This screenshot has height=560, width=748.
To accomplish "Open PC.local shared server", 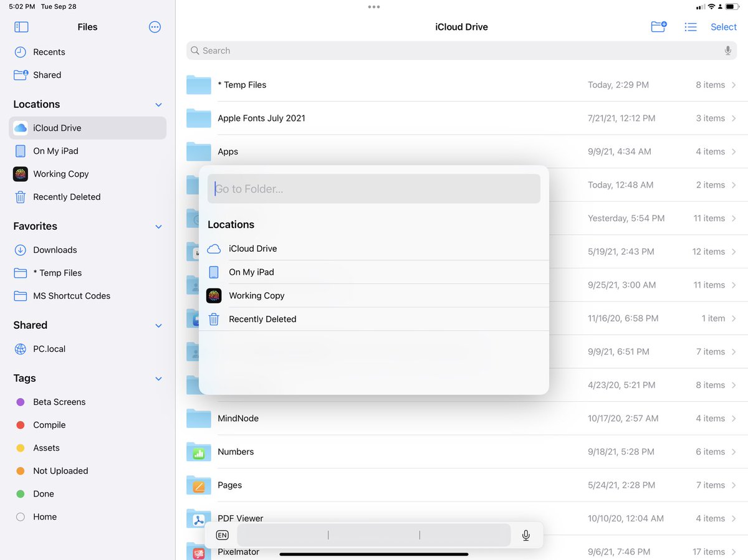I will [87, 349].
